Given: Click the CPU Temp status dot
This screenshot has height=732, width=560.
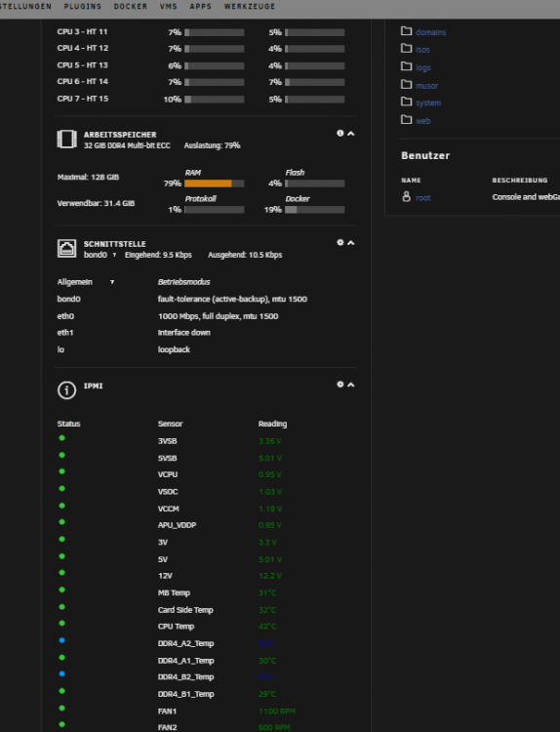Looking at the screenshot, I should tap(61, 624).
